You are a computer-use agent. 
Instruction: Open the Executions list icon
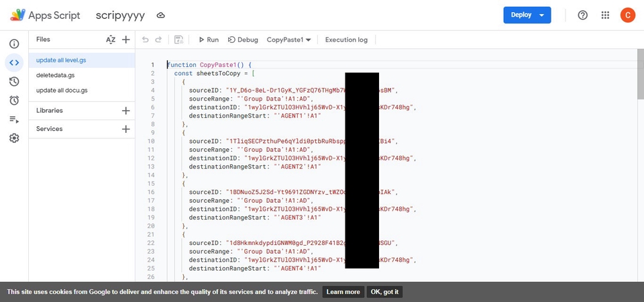point(14,119)
